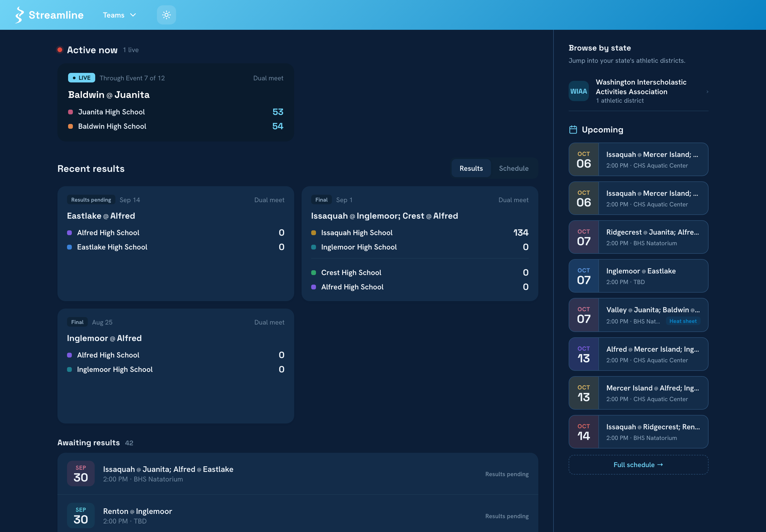
Task: Click the Upcoming calendar icon
Action: tap(573, 130)
